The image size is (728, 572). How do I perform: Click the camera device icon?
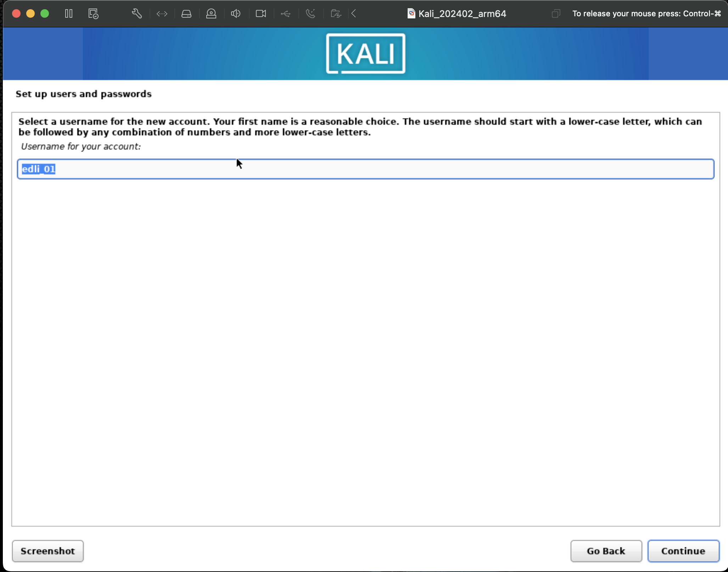(261, 14)
